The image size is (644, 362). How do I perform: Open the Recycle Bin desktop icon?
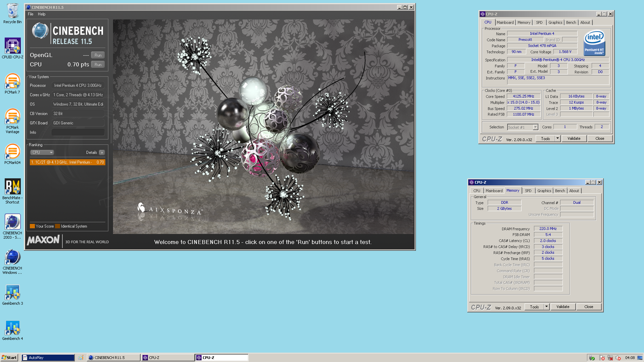point(12,13)
